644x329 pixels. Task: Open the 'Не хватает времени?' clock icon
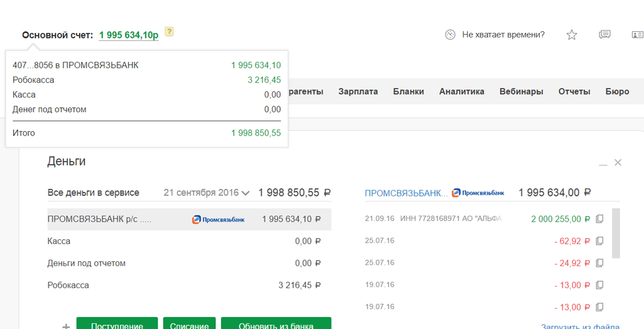450,35
